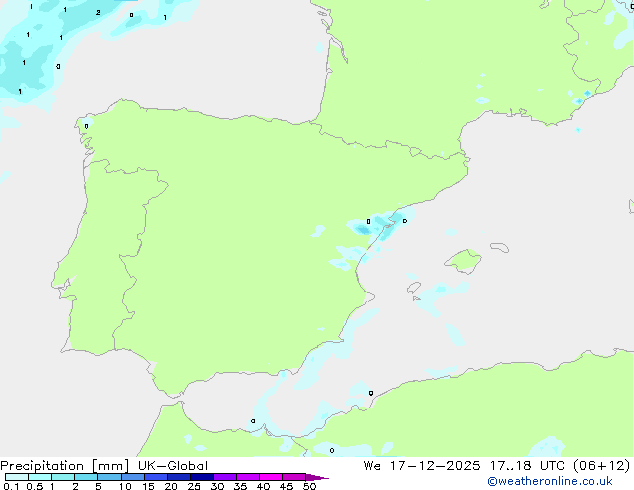Click the '0.5' legend value

point(34,486)
